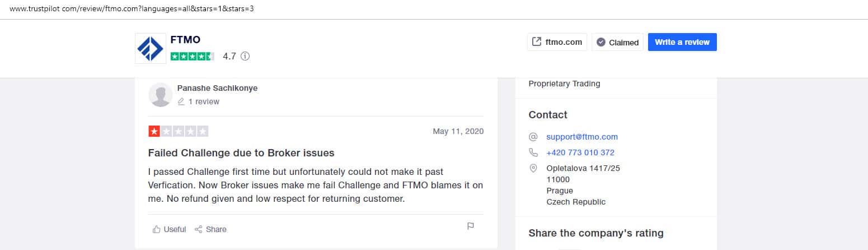Click the green TrustScore stars under FTMO

tap(192, 56)
